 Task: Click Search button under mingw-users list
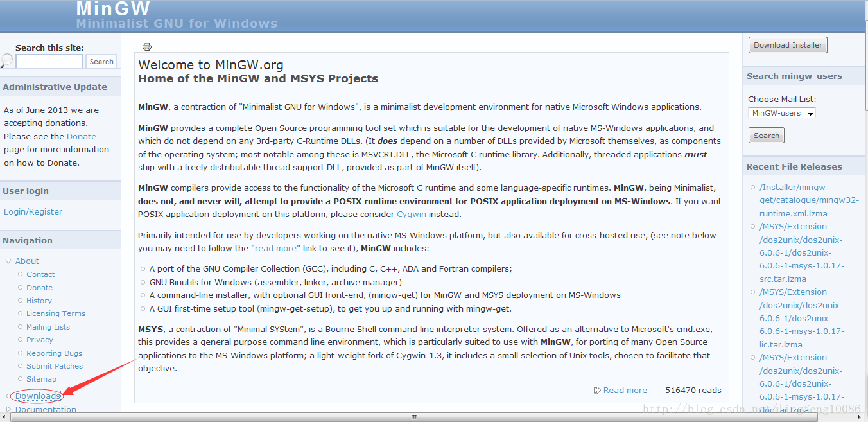coord(766,136)
